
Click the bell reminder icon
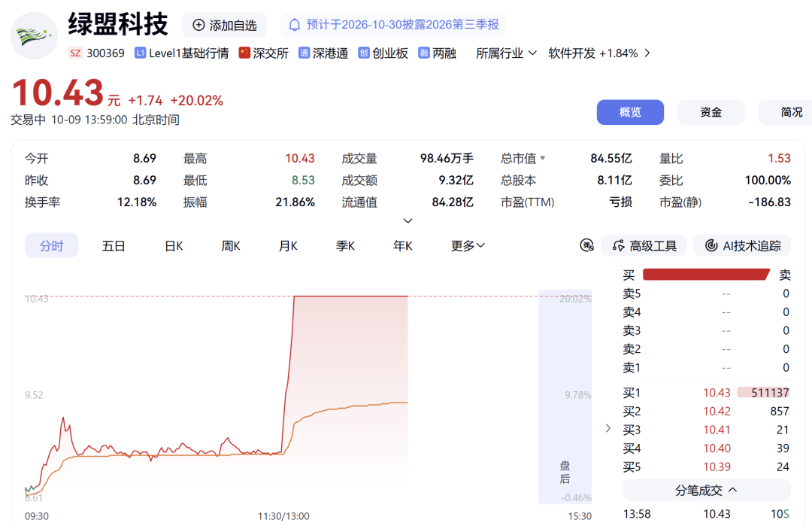click(x=294, y=25)
